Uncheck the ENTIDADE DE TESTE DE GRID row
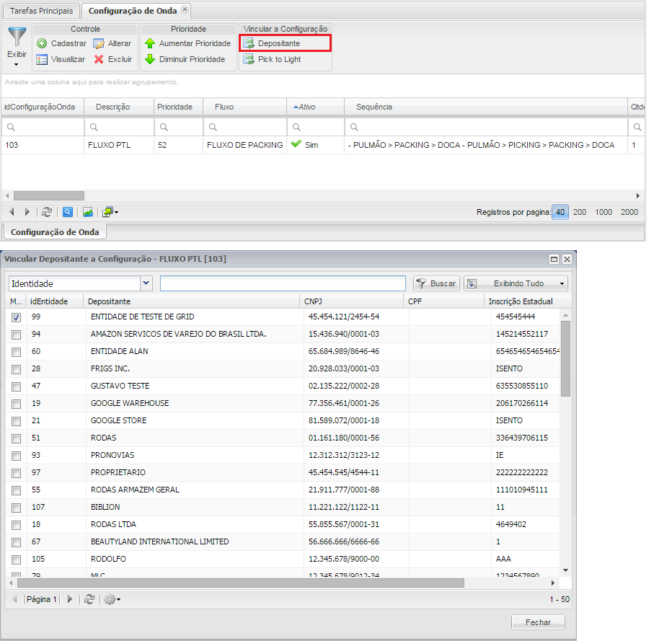 click(16, 317)
